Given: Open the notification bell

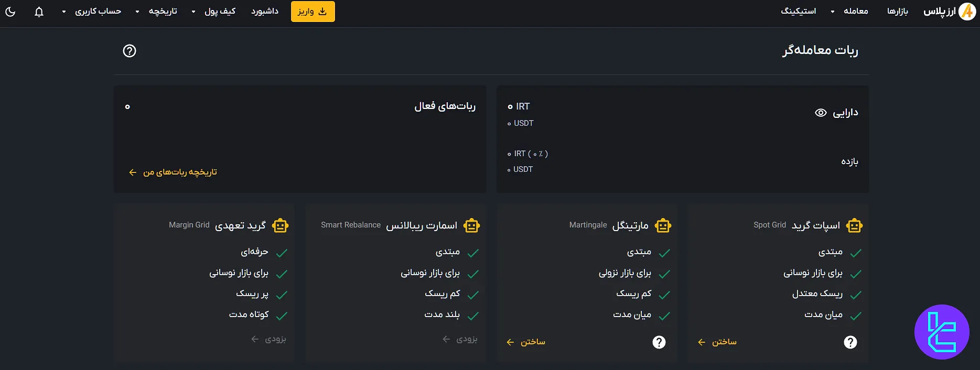Looking at the screenshot, I should point(38,11).
